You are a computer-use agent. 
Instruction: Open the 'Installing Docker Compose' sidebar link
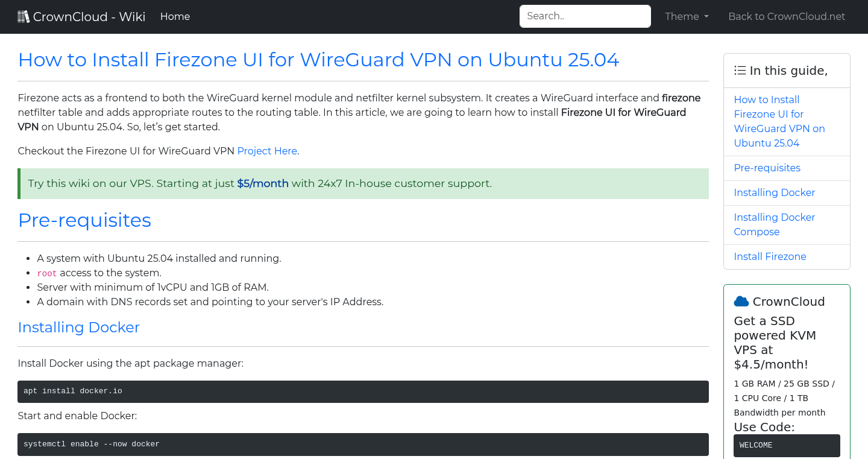[x=774, y=224]
